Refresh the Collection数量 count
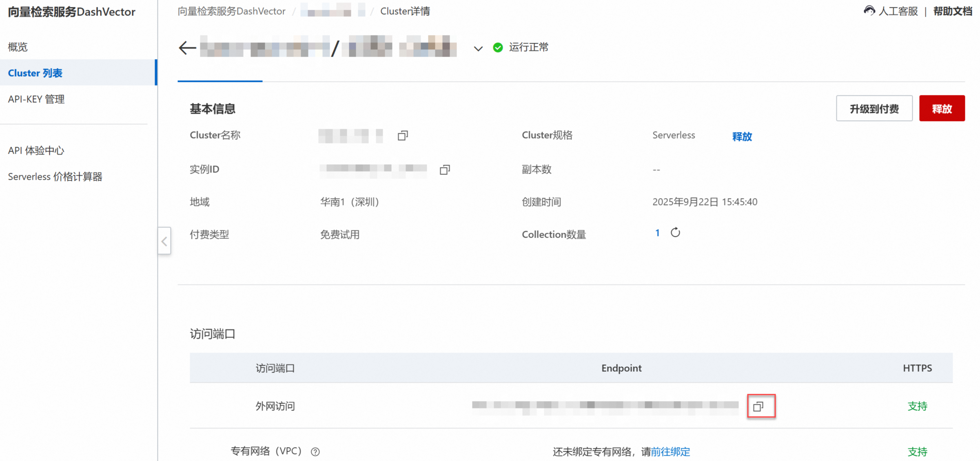980x461 pixels. (675, 232)
